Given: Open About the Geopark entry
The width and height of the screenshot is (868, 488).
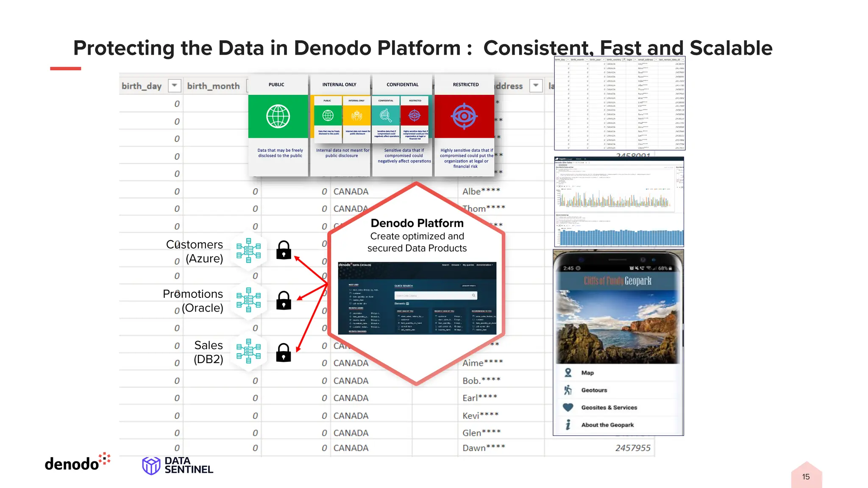Looking at the screenshot, I should [607, 425].
